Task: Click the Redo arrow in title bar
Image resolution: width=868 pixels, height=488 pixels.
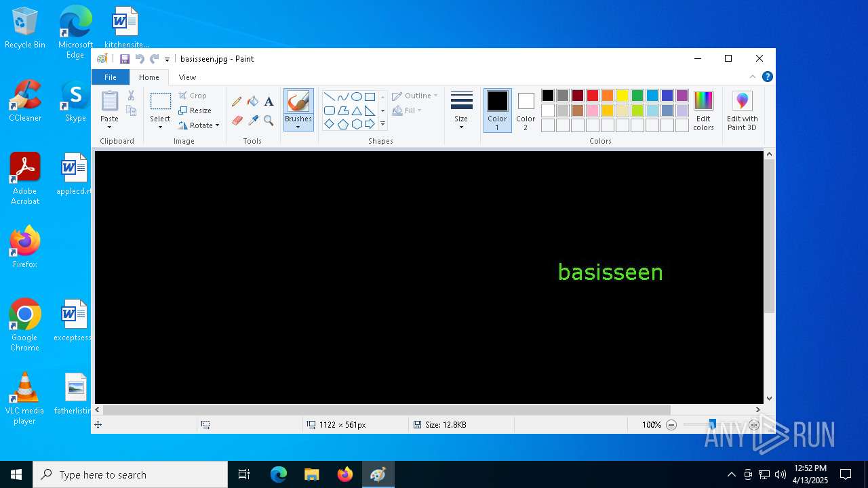Action: point(154,59)
